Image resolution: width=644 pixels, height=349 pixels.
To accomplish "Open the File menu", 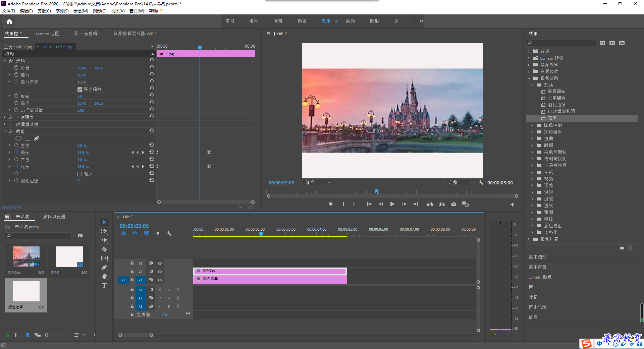I will pyautogui.click(x=9, y=11).
